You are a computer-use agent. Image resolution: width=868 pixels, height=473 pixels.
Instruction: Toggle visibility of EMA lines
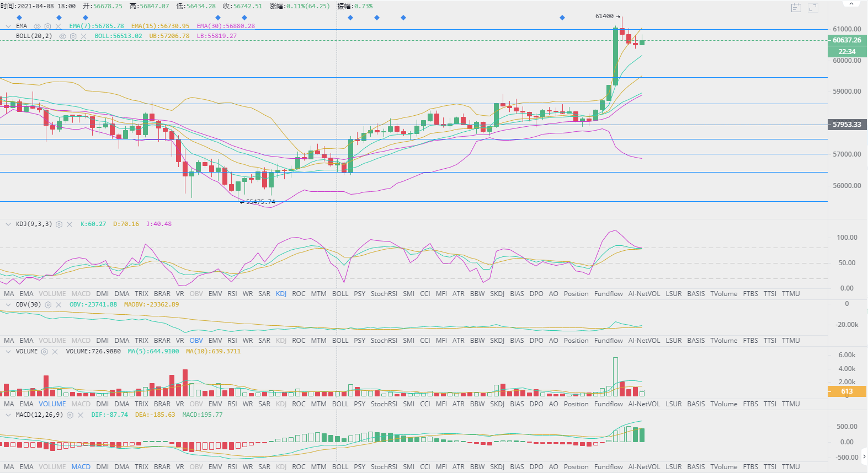coord(37,26)
